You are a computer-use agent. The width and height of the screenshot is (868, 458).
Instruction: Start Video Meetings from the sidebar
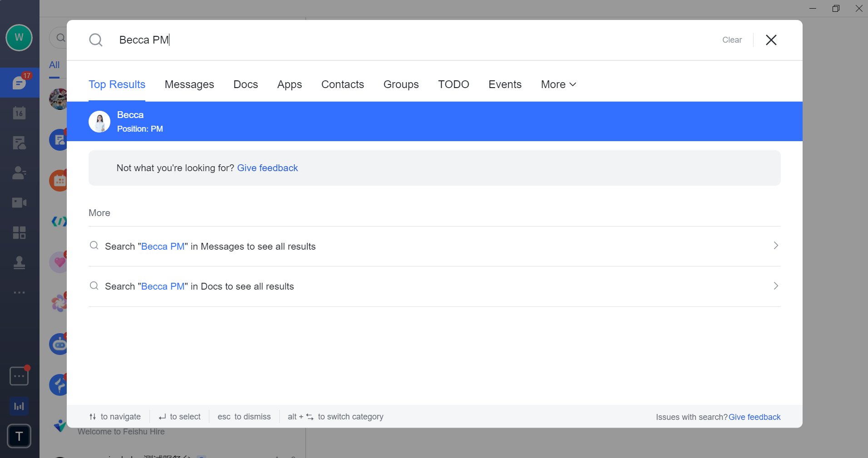tap(19, 202)
